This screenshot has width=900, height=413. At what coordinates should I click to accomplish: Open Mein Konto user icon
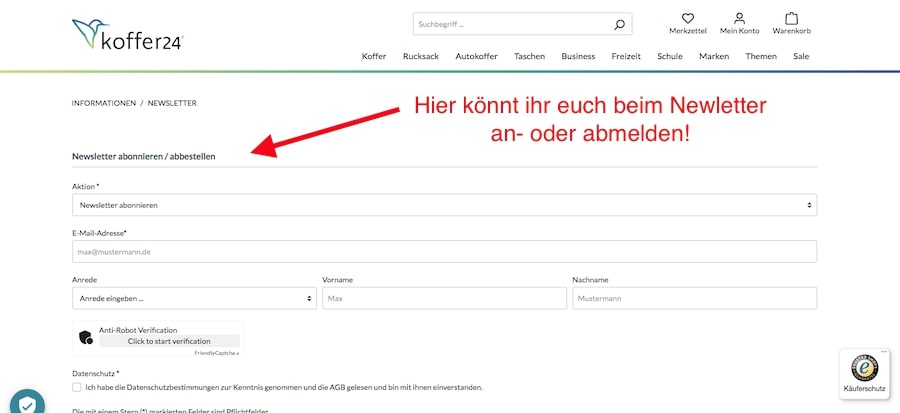coord(740,19)
